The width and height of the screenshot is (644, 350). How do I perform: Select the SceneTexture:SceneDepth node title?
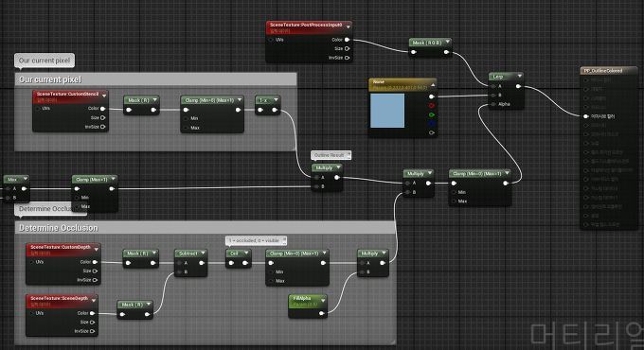tap(59, 298)
